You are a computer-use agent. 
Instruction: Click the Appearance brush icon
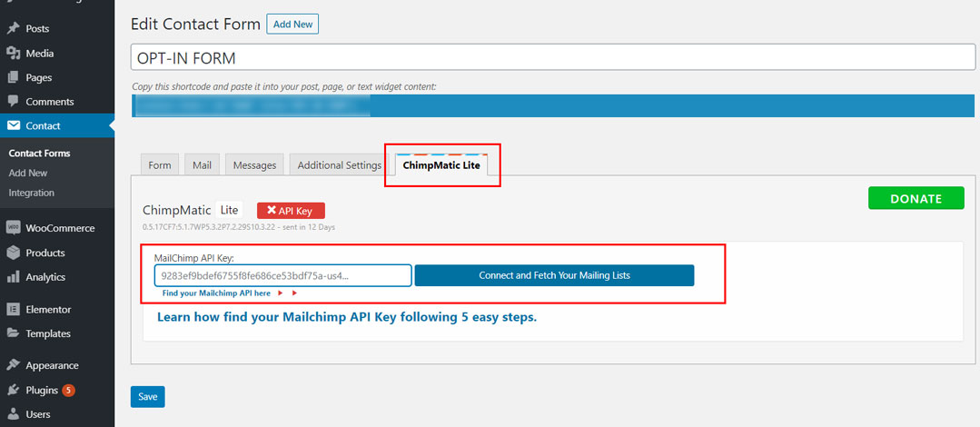13,366
